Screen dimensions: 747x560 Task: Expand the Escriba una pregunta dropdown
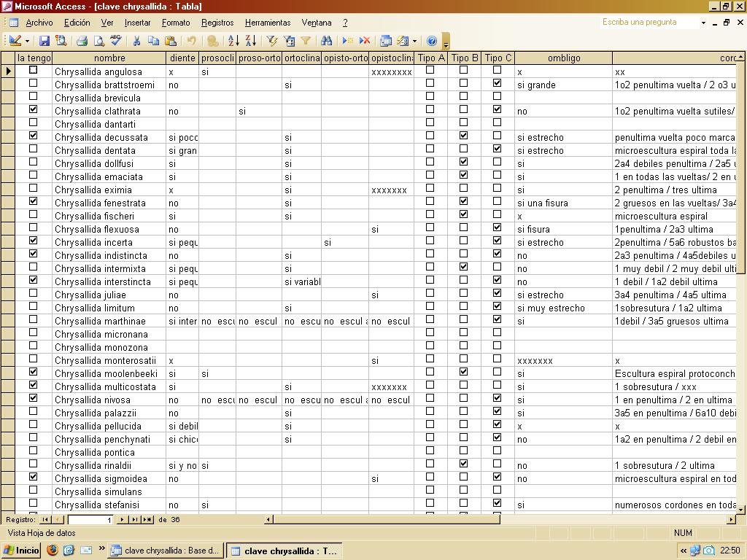pos(703,23)
